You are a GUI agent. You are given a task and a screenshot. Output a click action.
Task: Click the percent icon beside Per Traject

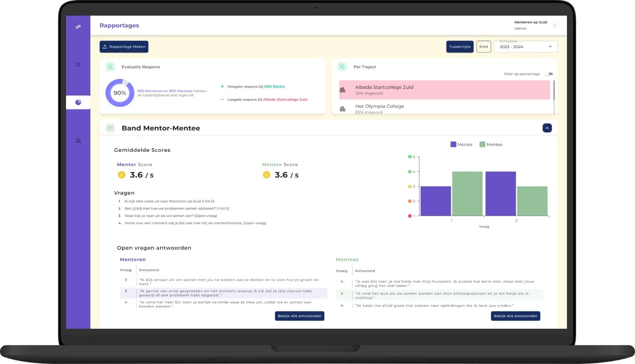pos(342,67)
